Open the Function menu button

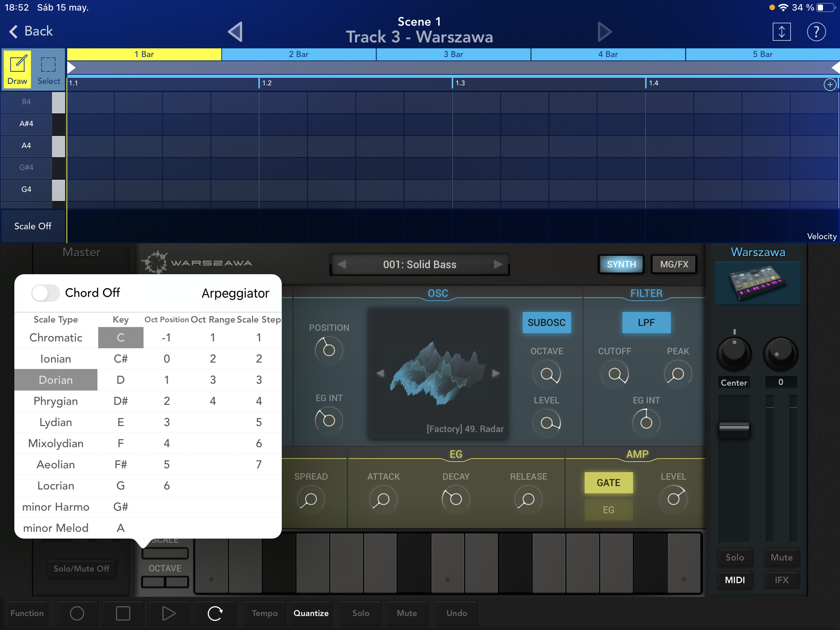coord(26,613)
